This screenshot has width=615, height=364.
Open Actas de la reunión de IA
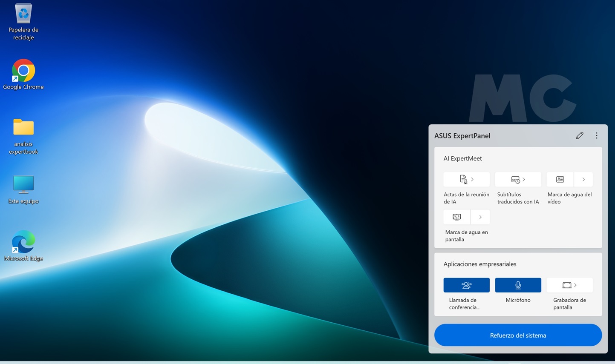tap(466, 180)
